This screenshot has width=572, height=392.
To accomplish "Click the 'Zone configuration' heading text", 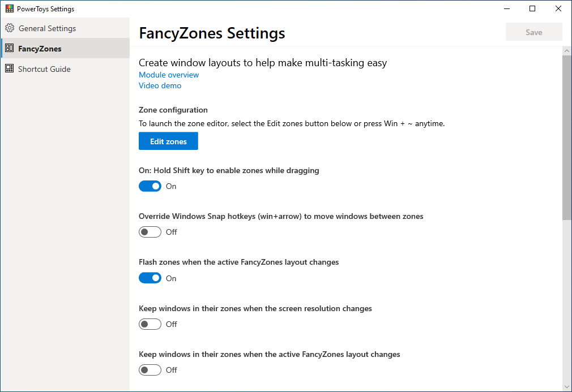I will tap(173, 110).
